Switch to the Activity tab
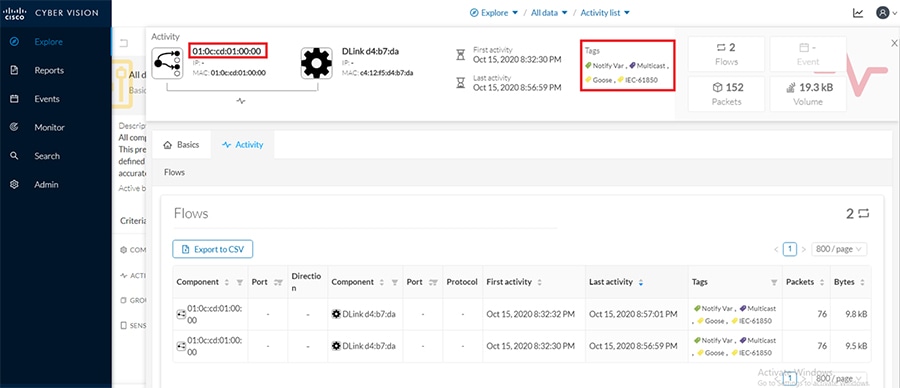 (x=242, y=145)
